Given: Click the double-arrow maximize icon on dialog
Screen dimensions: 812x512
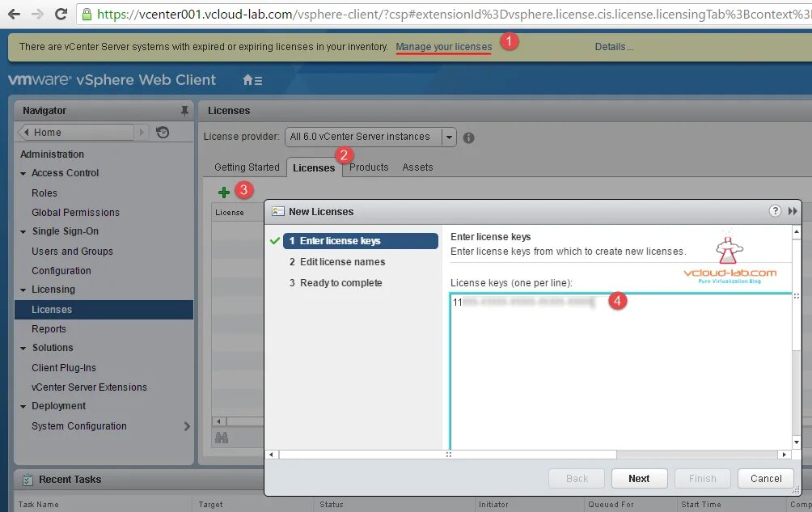Looking at the screenshot, I should point(790,211).
